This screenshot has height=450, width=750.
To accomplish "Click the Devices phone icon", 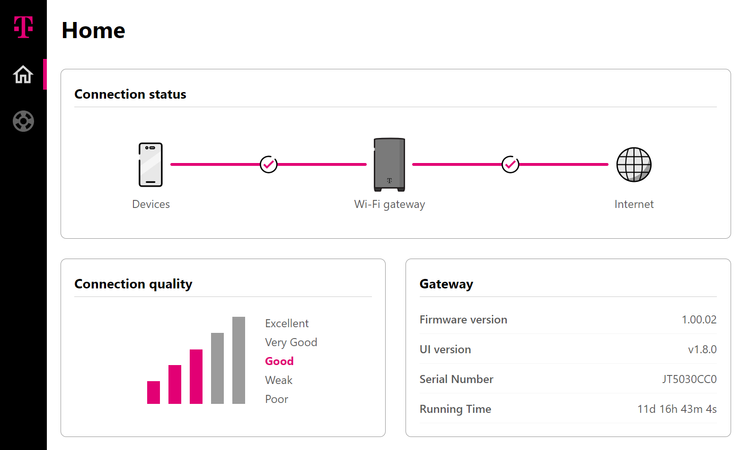I will point(151,164).
